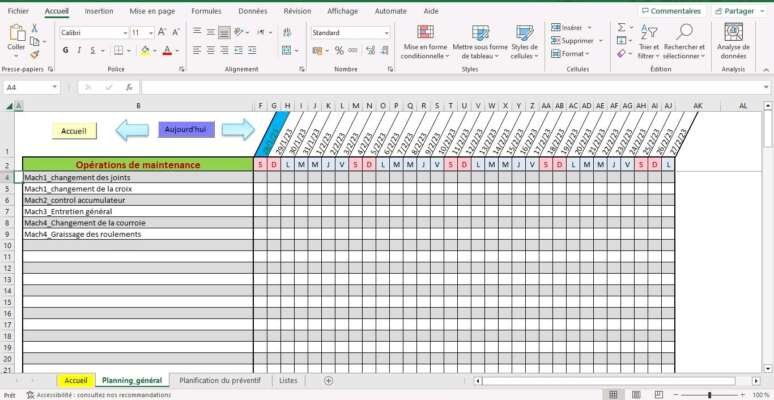
Task: Toggle bold formatting (G)
Action: (65, 50)
